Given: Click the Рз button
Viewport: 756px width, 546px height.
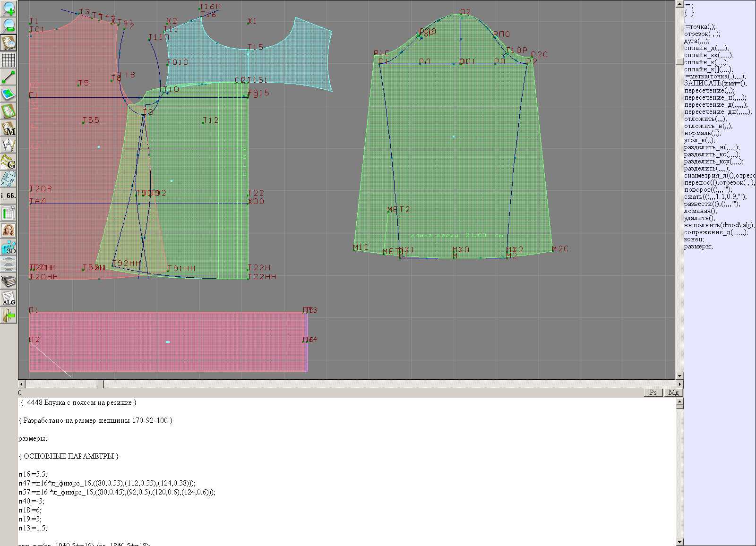Looking at the screenshot, I should (653, 392).
